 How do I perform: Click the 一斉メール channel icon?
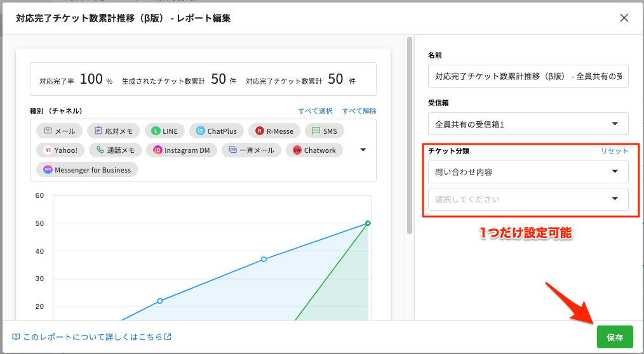[x=233, y=150]
